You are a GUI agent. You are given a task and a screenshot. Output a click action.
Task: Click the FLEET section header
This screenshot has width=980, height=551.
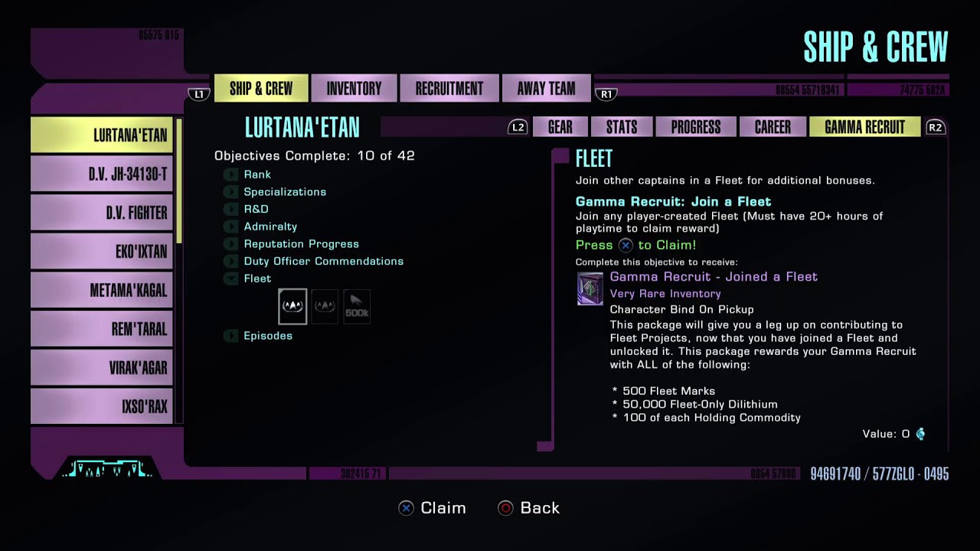[x=594, y=158]
